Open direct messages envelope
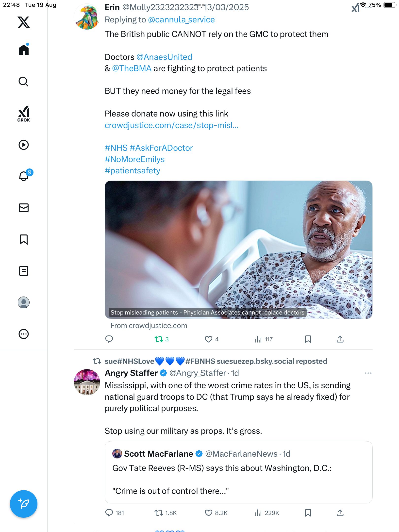 (24, 208)
